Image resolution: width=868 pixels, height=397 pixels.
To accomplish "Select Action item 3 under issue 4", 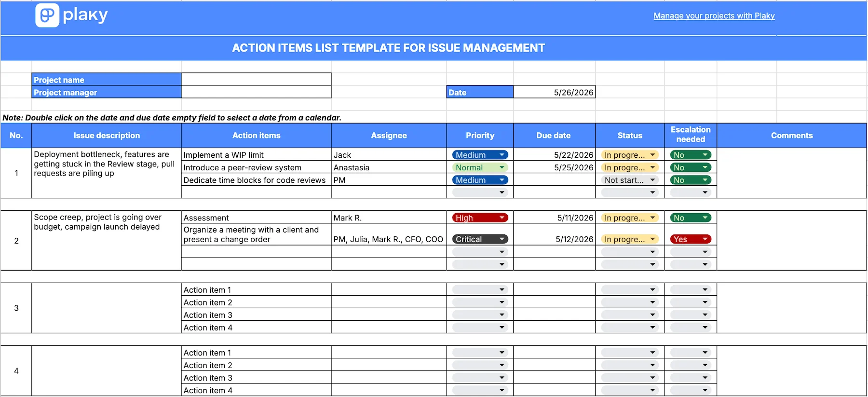I will pos(256,377).
